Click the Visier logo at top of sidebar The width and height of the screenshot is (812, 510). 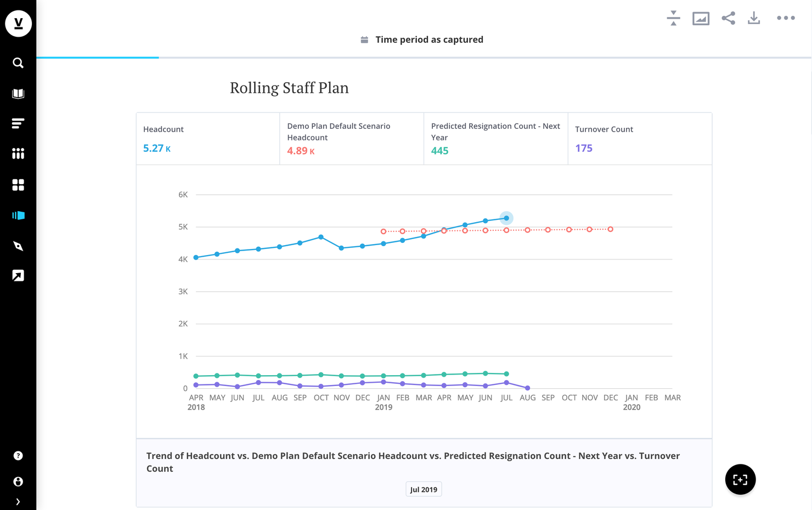(x=18, y=24)
